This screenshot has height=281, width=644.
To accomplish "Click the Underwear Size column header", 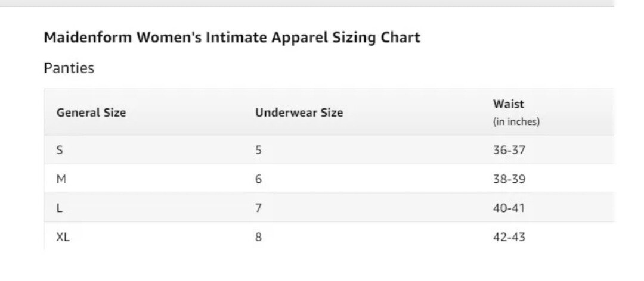I will tap(299, 113).
